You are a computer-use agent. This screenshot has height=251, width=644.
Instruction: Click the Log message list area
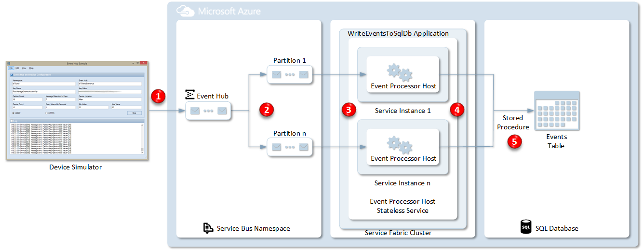click(75, 139)
